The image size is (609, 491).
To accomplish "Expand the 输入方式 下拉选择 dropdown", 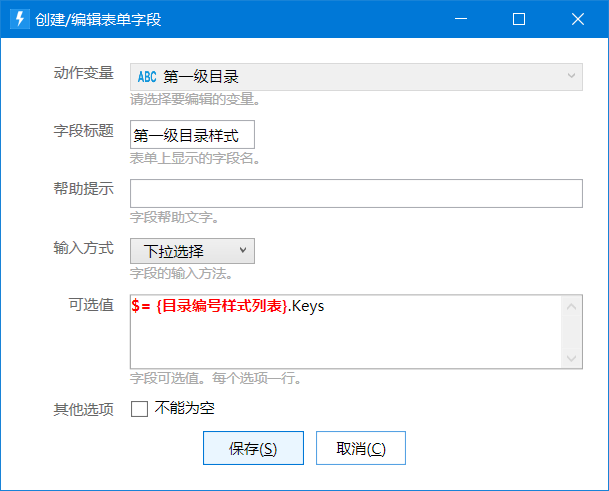I will point(192,251).
